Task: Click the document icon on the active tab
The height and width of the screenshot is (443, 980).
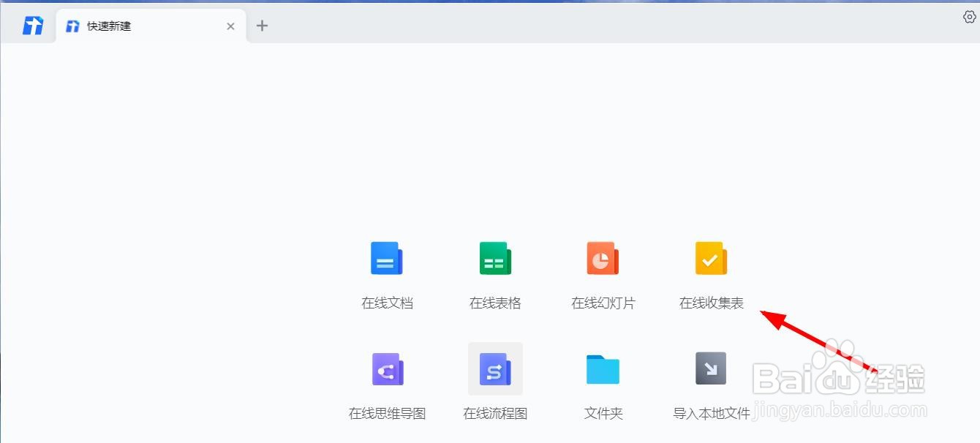Action: pyautogui.click(x=72, y=26)
